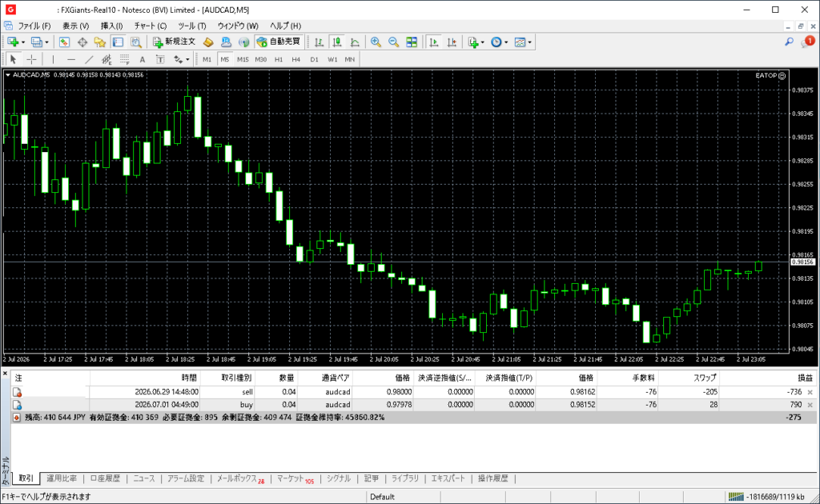Click the zoom in magnifier icon
820x504 pixels.
(x=376, y=42)
